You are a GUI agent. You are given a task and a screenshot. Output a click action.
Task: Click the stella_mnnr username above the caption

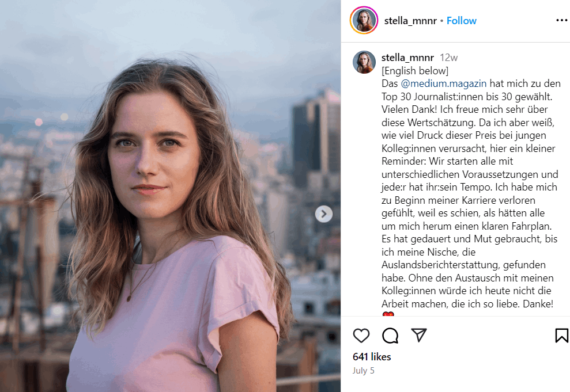pos(407,58)
